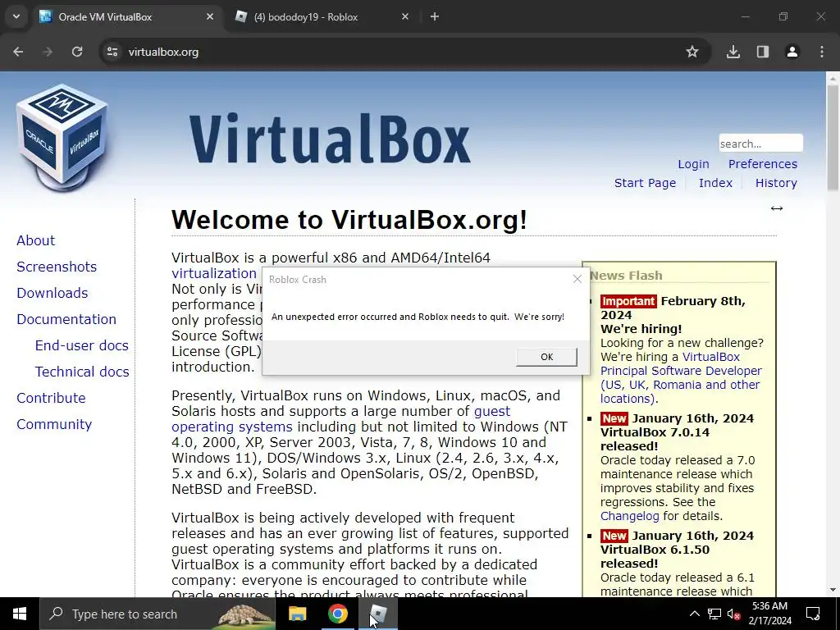Open the History link

tap(776, 183)
